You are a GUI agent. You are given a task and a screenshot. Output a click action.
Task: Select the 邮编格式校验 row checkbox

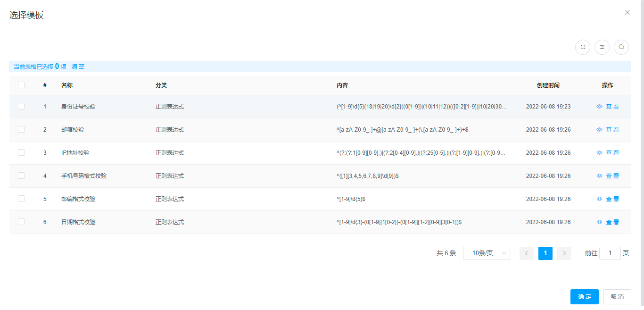21,199
